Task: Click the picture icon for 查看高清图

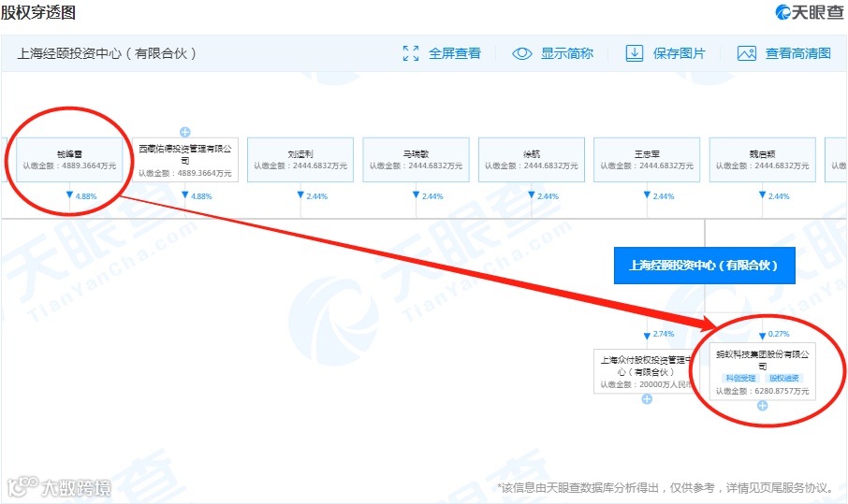Action: [x=747, y=53]
